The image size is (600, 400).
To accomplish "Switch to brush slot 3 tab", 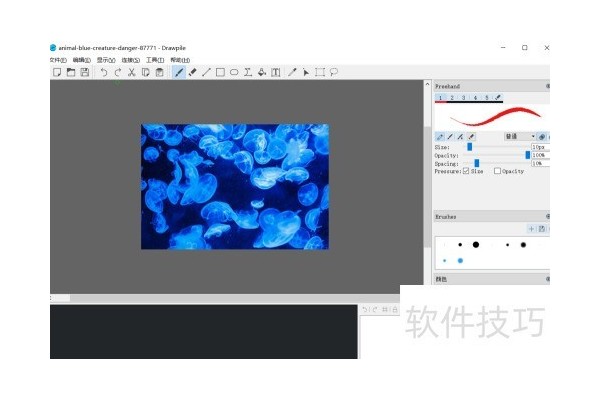I will (x=463, y=98).
